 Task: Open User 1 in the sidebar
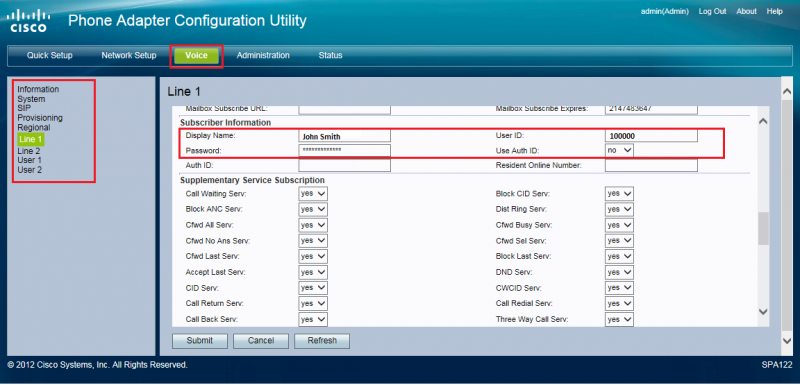(30, 160)
